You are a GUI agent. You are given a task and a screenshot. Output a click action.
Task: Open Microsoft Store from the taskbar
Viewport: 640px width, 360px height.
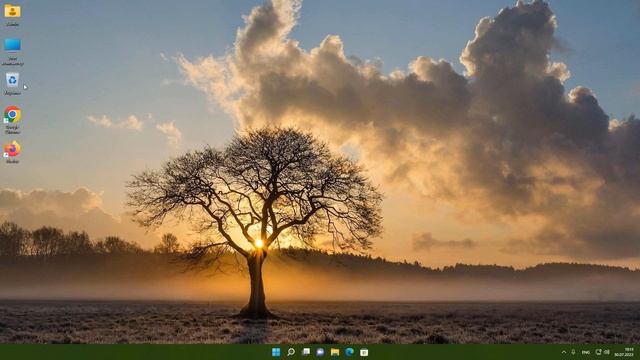(x=364, y=352)
